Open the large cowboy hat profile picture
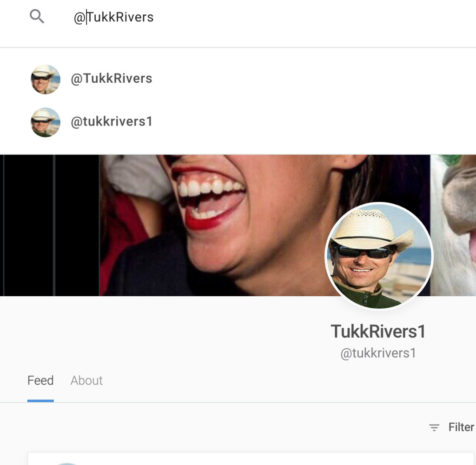Image resolution: width=476 pixels, height=465 pixels. pyautogui.click(x=379, y=256)
